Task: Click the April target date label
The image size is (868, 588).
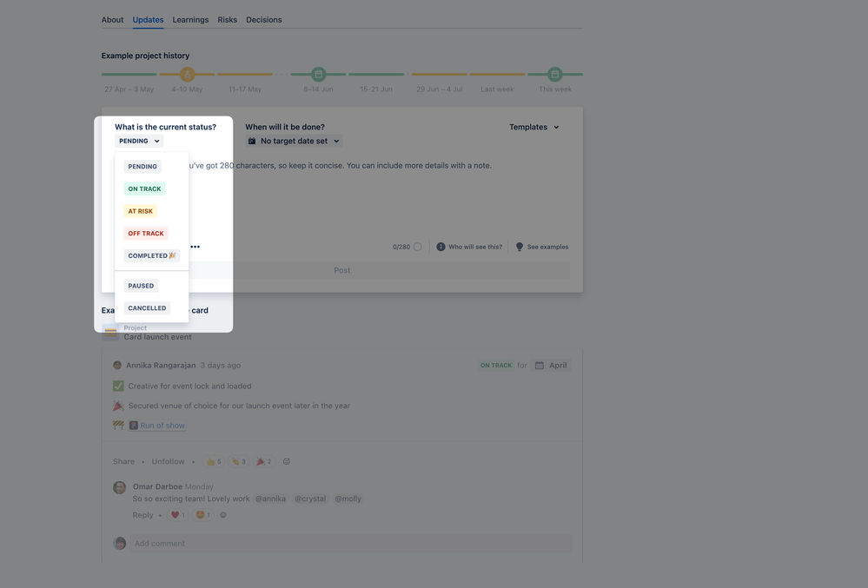Action: (x=558, y=365)
